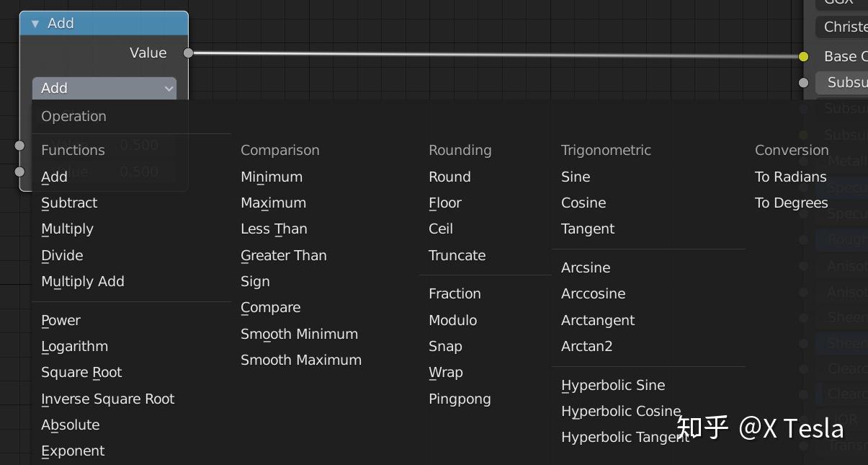
Task: Open the Add operation dropdown
Action: pos(104,88)
